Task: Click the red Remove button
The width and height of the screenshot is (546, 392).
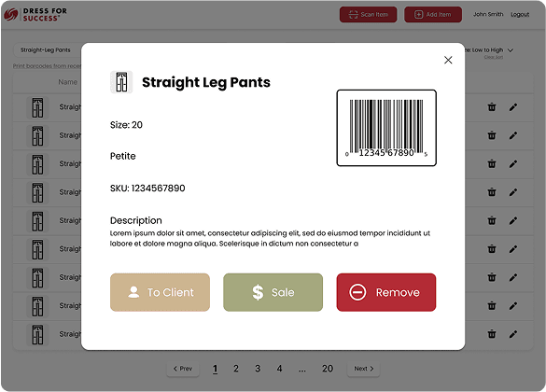Action: click(x=386, y=292)
